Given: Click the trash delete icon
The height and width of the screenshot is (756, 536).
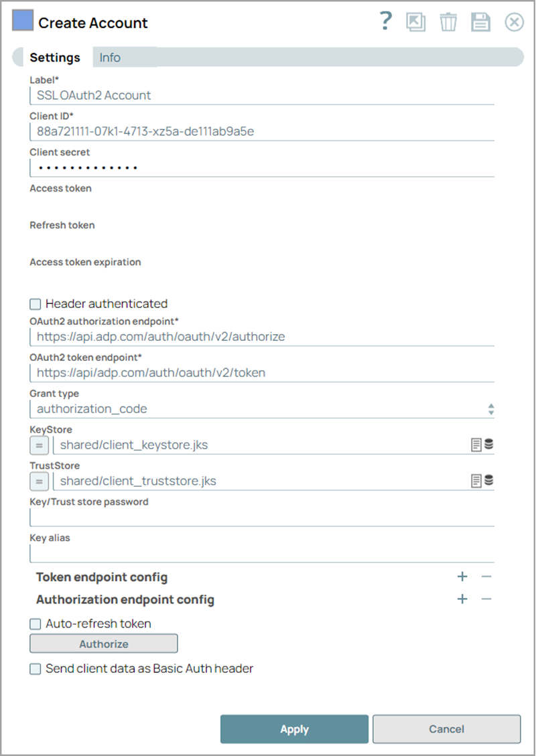Looking at the screenshot, I should 448,22.
